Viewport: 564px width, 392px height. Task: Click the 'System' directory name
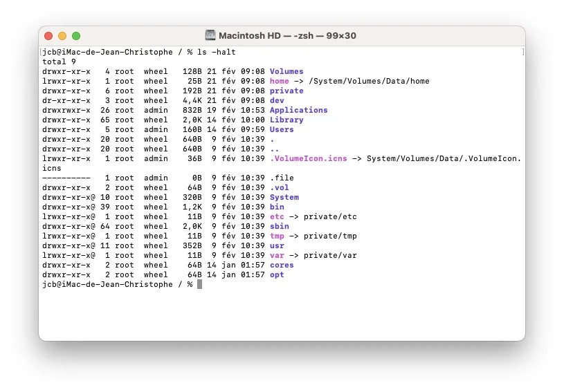pyautogui.click(x=284, y=198)
